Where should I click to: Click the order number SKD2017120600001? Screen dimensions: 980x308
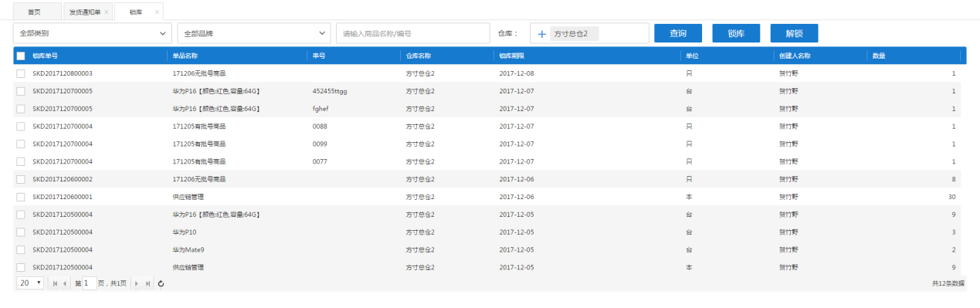tap(63, 197)
